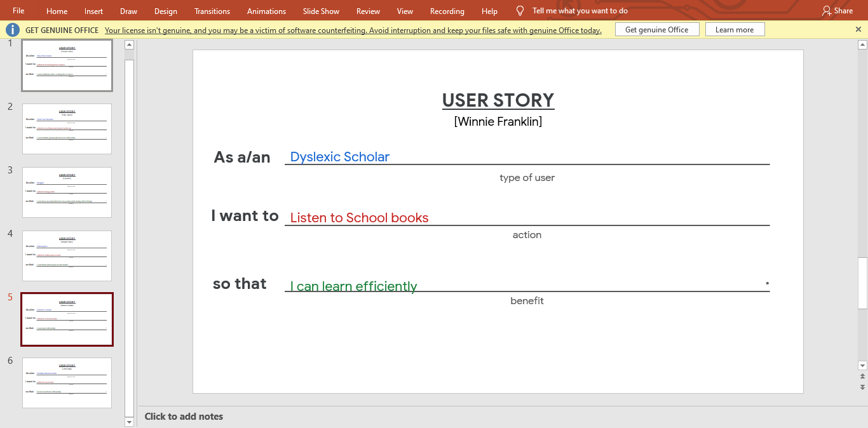
Task: Click the blue info icon in notification bar
Action: tap(13, 30)
